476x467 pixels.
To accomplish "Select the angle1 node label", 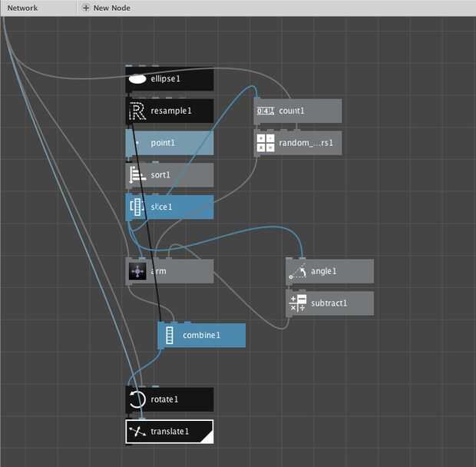I will 324,271.
